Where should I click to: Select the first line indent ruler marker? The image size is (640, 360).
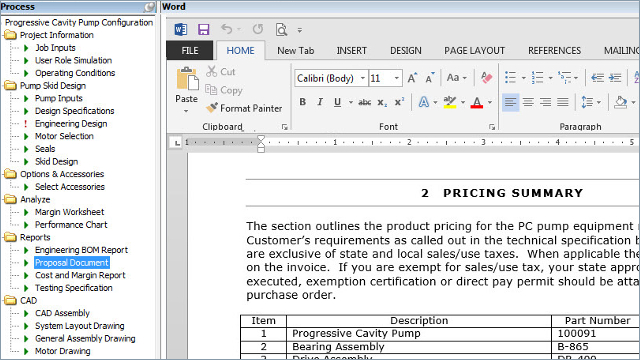[261, 139]
